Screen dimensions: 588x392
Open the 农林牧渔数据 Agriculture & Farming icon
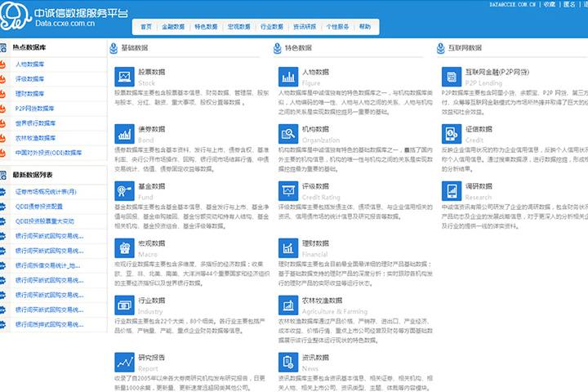point(288,305)
